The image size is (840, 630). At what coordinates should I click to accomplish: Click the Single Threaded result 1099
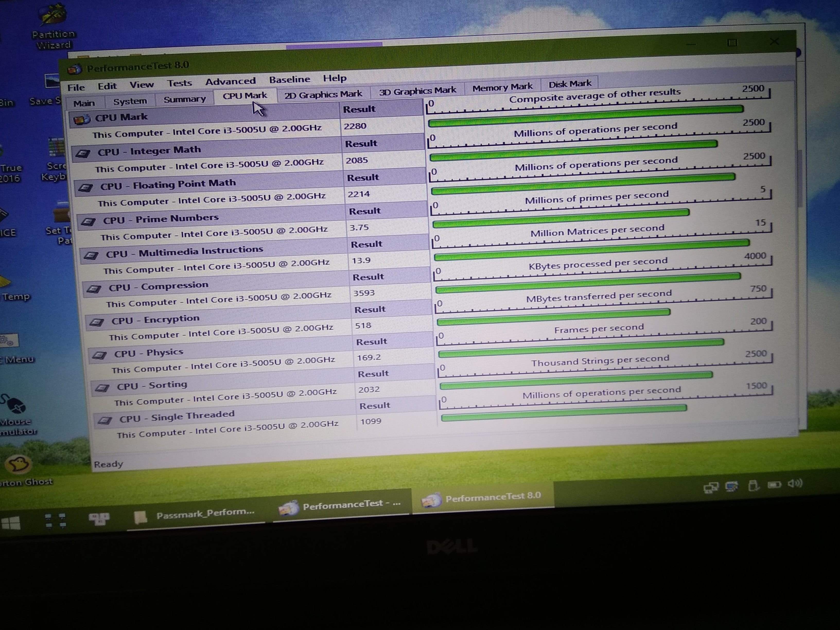(371, 421)
